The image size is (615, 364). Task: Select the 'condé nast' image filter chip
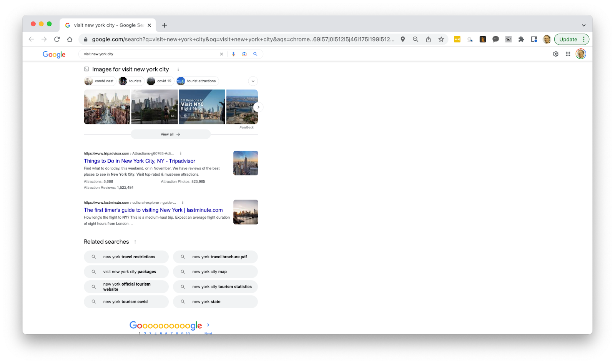(100, 81)
